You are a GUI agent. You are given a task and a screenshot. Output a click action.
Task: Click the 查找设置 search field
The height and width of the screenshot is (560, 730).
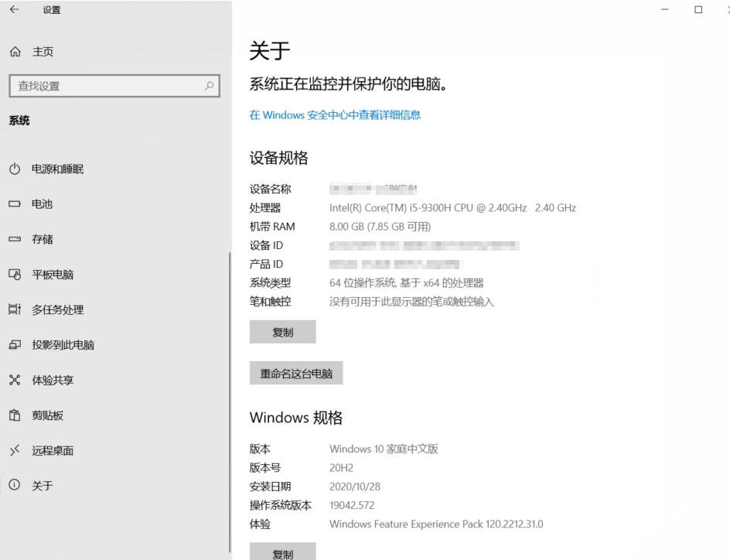pyautogui.click(x=114, y=86)
